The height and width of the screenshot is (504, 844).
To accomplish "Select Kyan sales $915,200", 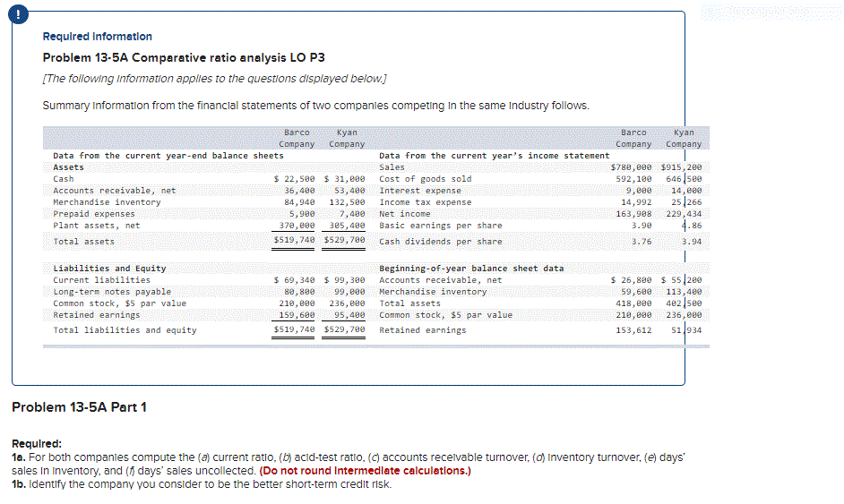I will point(682,167).
